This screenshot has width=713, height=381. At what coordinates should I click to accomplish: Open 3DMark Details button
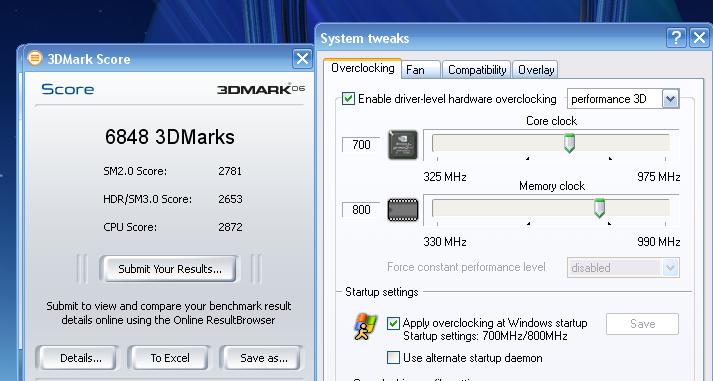pyautogui.click(x=78, y=358)
